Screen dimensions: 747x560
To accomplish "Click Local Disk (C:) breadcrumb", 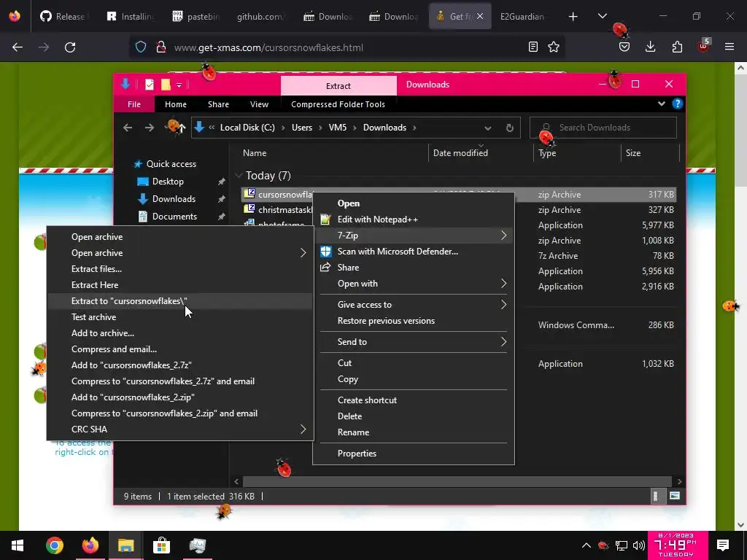I will click(x=247, y=128).
